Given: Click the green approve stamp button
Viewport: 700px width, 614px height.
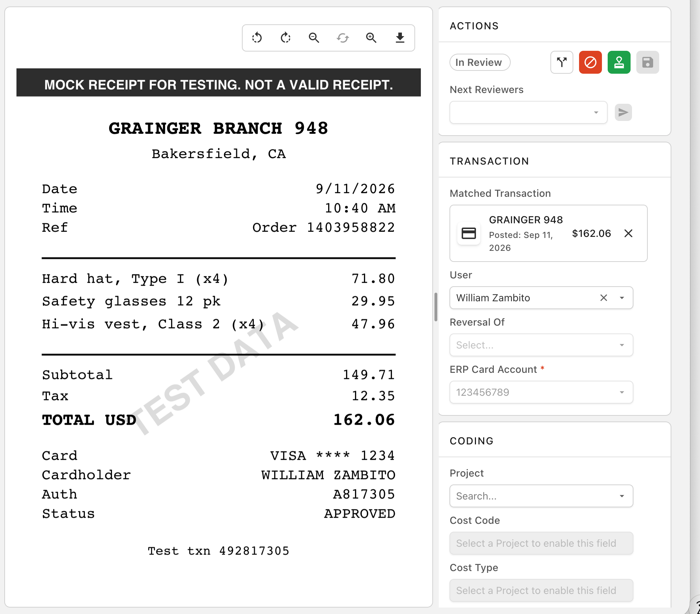Looking at the screenshot, I should (619, 62).
